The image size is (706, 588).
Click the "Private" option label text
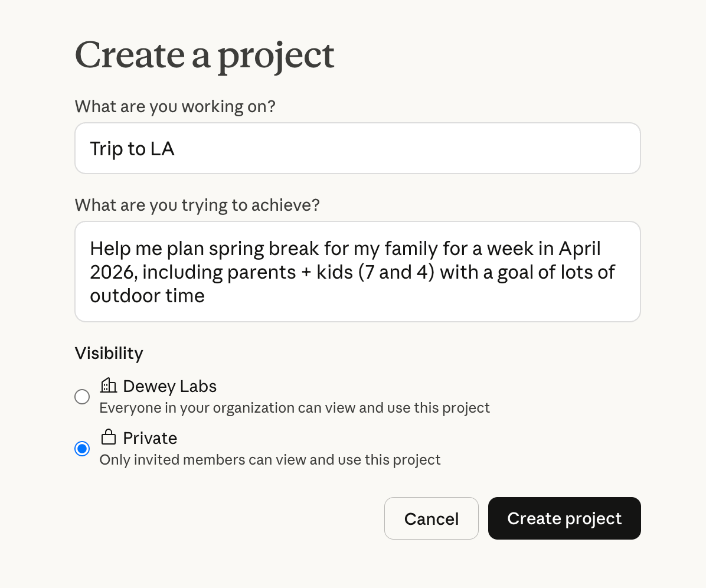[x=150, y=438]
